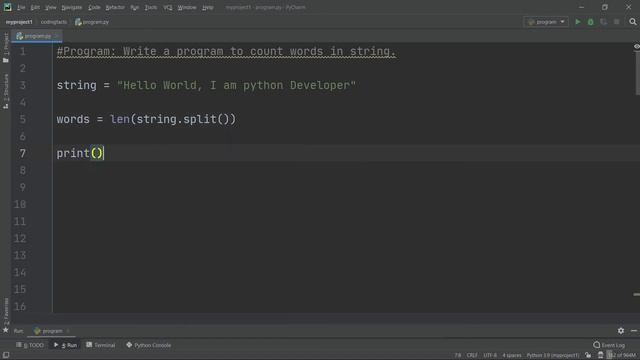
Task: Click the words variable on line 5
Action: 73,119
